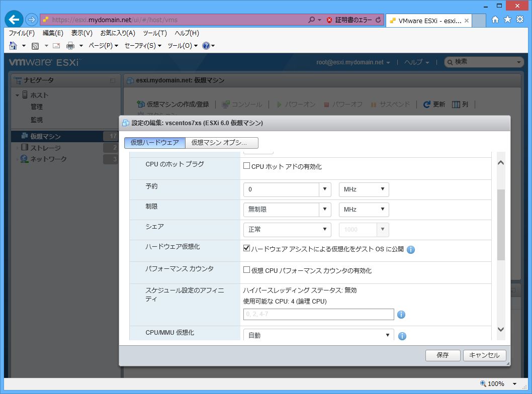Open the 表示(V) menu

coord(81,33)
